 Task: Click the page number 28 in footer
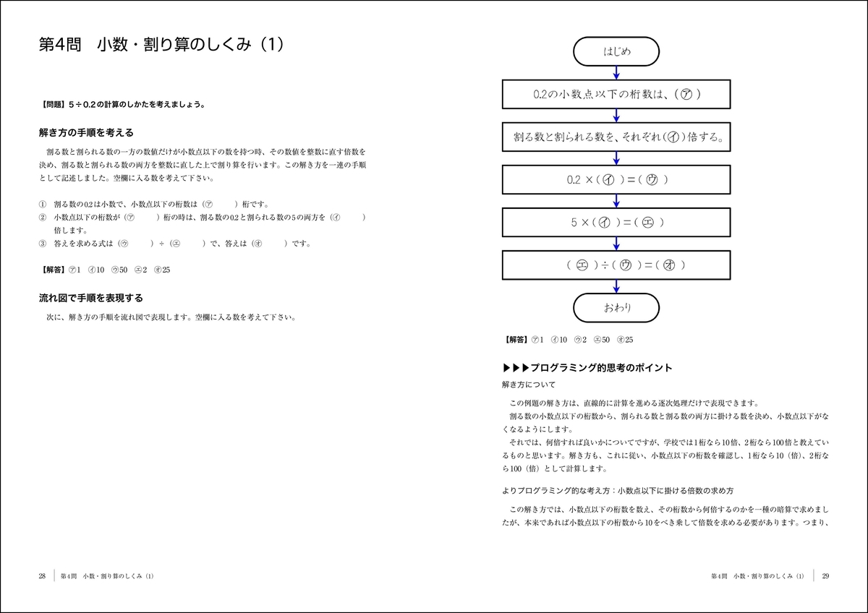click(x=42, y=576)
